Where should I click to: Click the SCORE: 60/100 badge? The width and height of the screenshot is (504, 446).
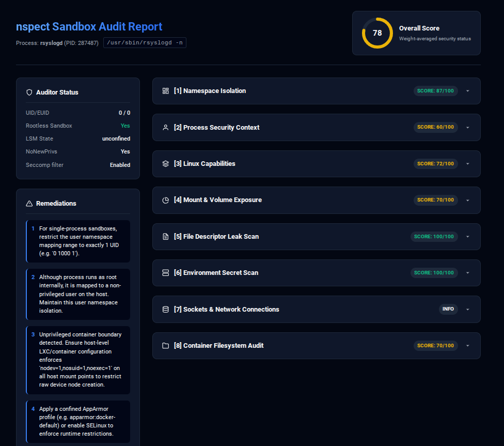[435, 127]
